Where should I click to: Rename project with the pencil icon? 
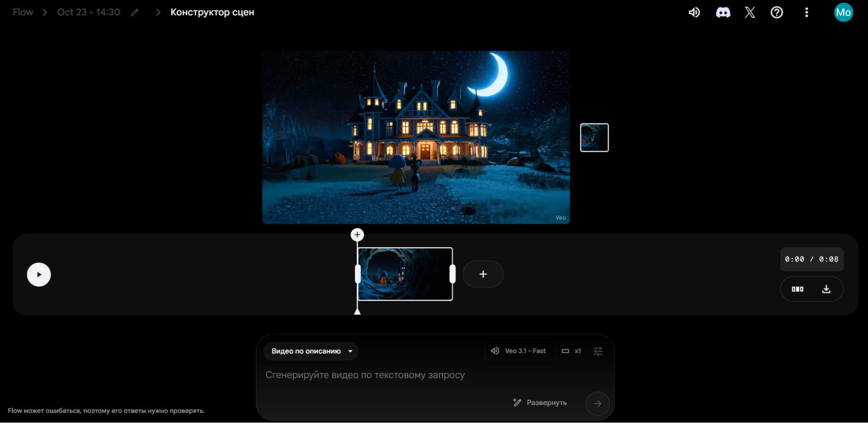[135, 13]
